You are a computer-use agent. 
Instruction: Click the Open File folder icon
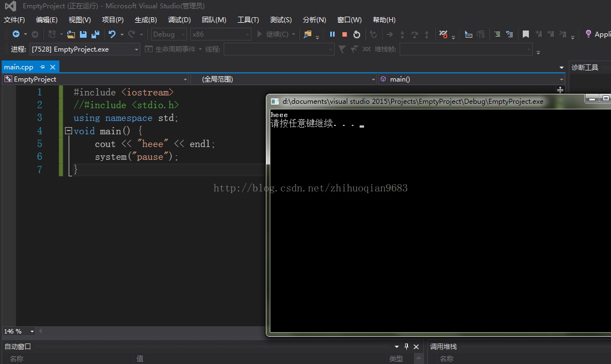pyautogui.click(x=71, y=34)
